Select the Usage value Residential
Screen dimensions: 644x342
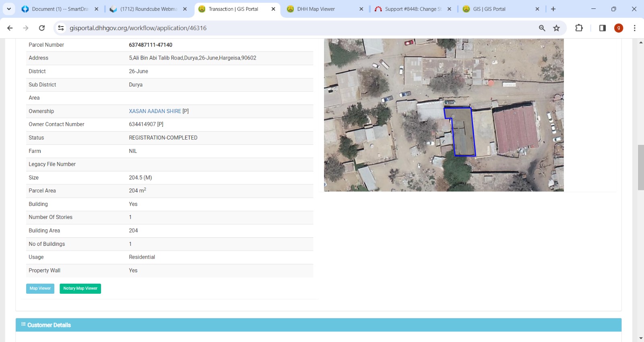point(142,257)
